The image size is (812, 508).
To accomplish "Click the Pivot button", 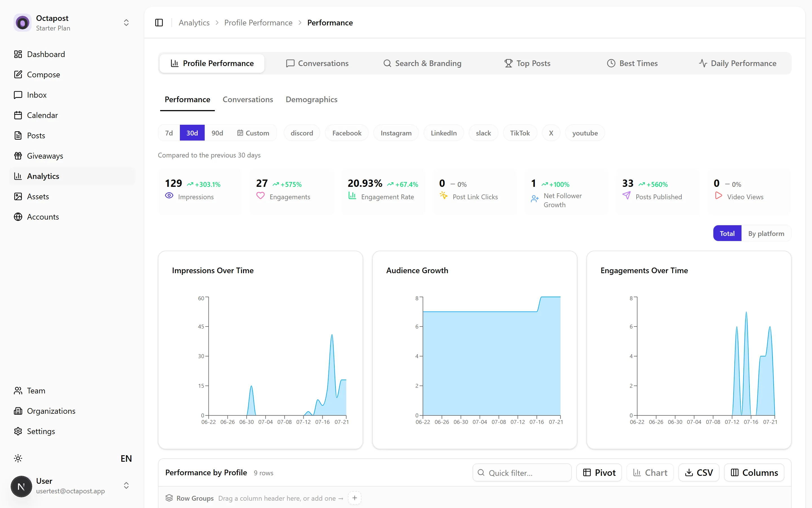I will pos(599,473).
